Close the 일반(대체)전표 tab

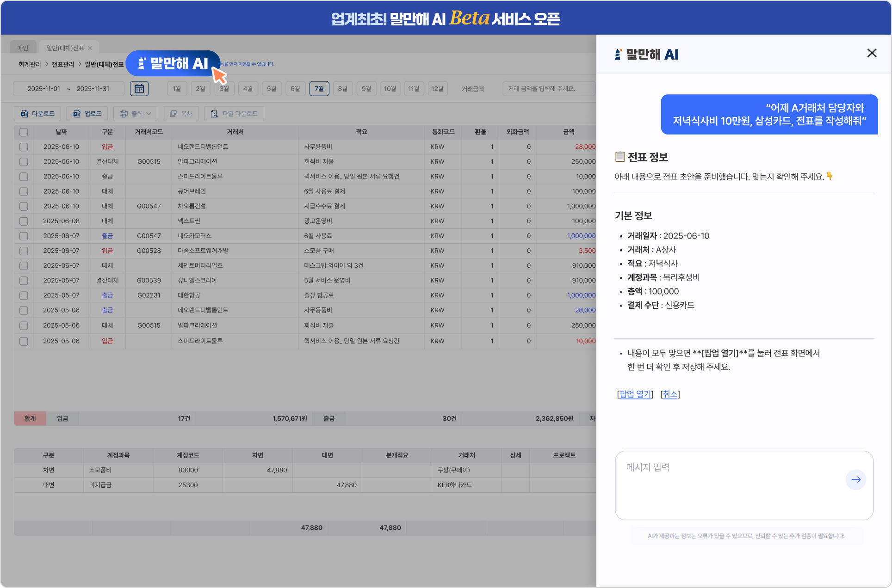point(90,48)
